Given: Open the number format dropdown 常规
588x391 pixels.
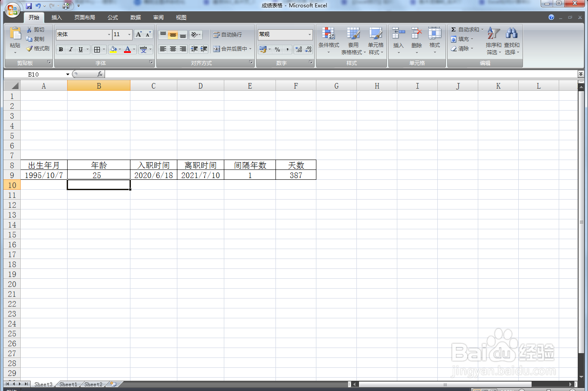Looking at the screenshot, I should click(309, 34).
